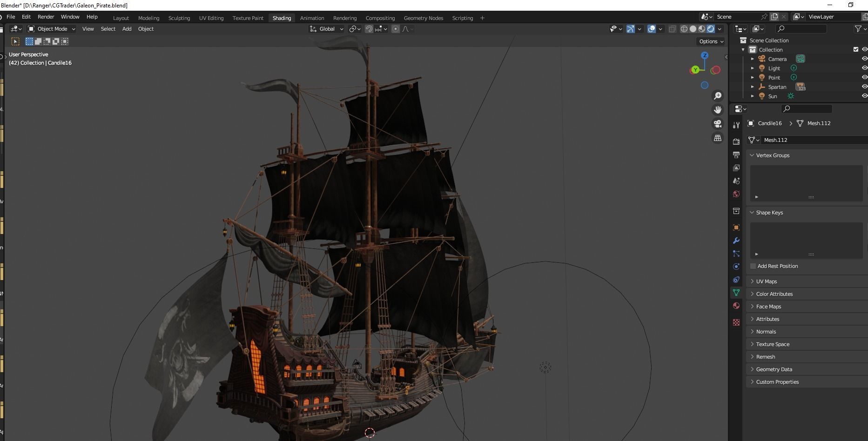This screenshot has height=441, width=868.
Task: Switch to solid viewport shading
Action: click(x=693, y=29)
